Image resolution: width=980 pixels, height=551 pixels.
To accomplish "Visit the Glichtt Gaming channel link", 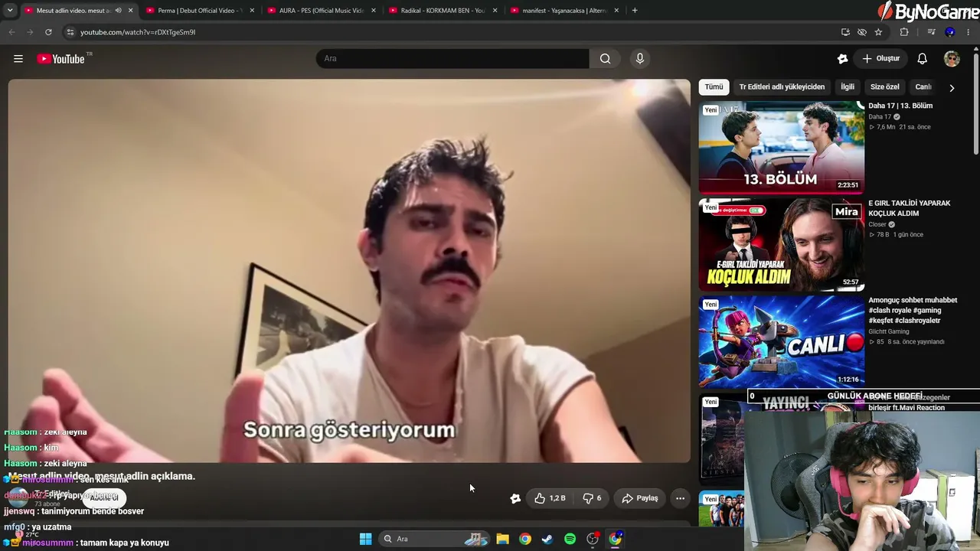I will coord(889,331).
